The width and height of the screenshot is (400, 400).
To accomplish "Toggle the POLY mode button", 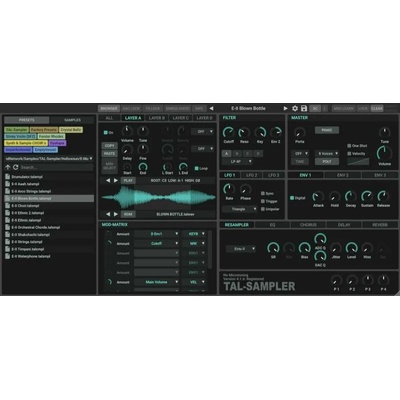I will coord(327,161).
